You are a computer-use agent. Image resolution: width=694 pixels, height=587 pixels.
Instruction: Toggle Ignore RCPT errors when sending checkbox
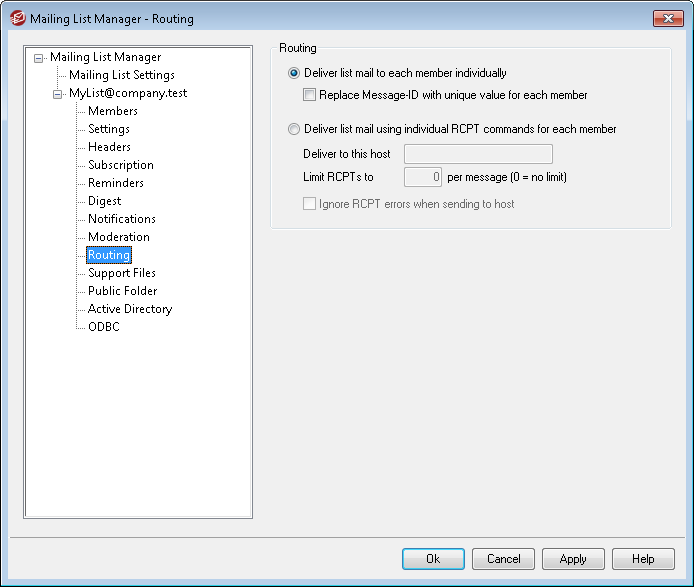point(310,204)
